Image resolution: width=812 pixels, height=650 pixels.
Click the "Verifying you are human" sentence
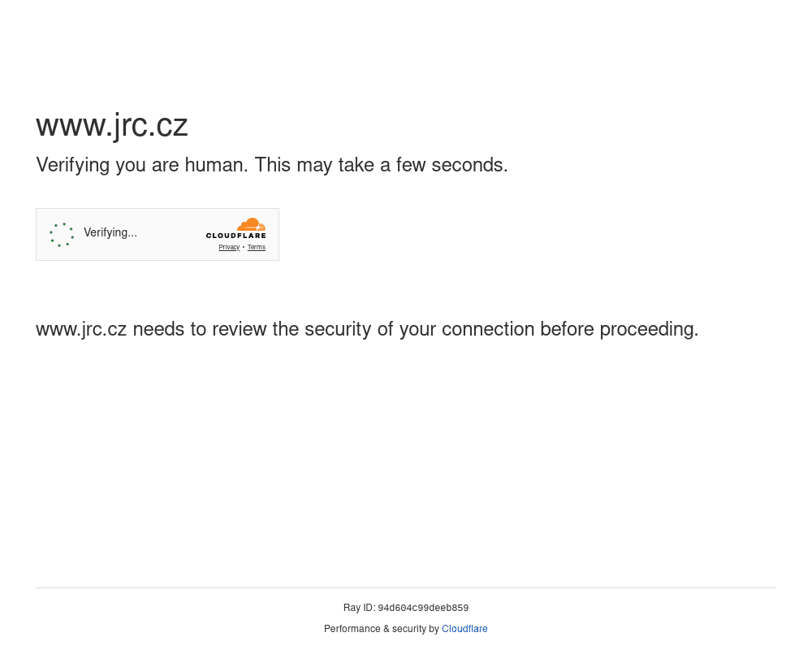point(142,166)
